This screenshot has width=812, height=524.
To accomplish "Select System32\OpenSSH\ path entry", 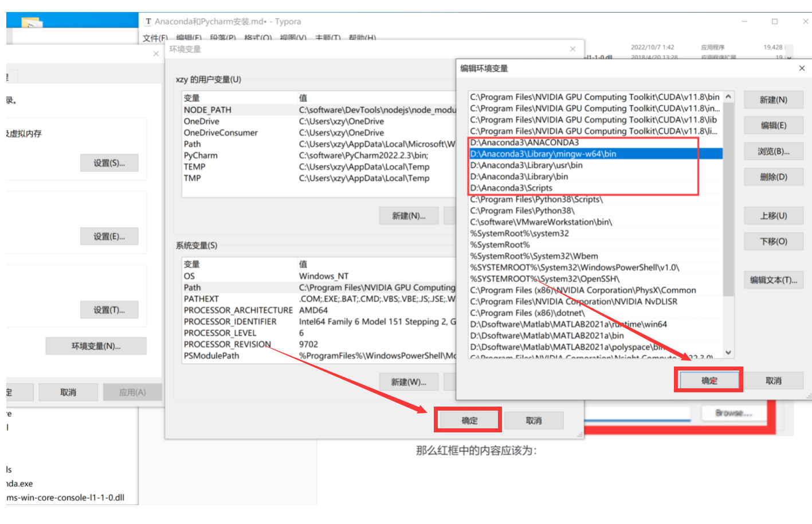I will click(x=595, y=279).
